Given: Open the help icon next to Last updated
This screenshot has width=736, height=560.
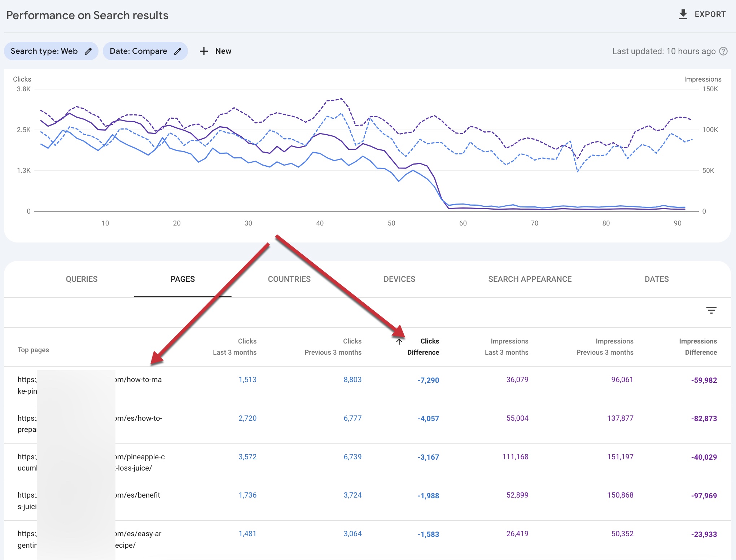Looking at the screenshot, I should (x=723, y=51).
